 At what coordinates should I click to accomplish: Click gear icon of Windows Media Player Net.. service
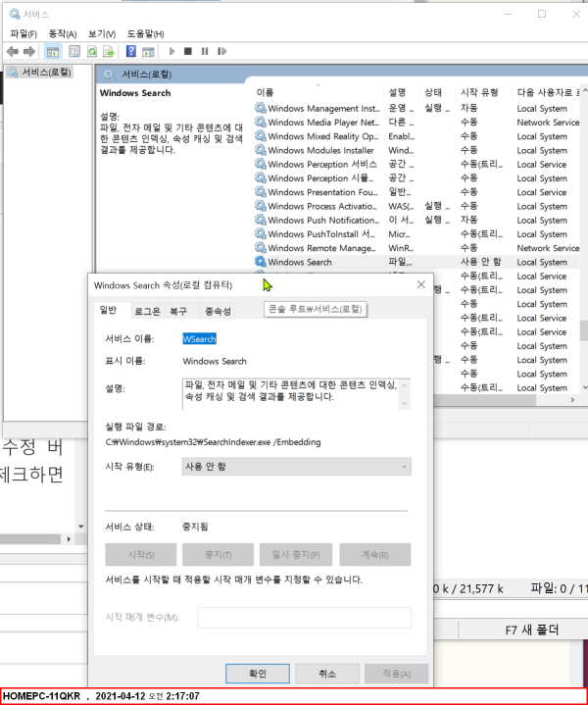click(x=261, y=122)
